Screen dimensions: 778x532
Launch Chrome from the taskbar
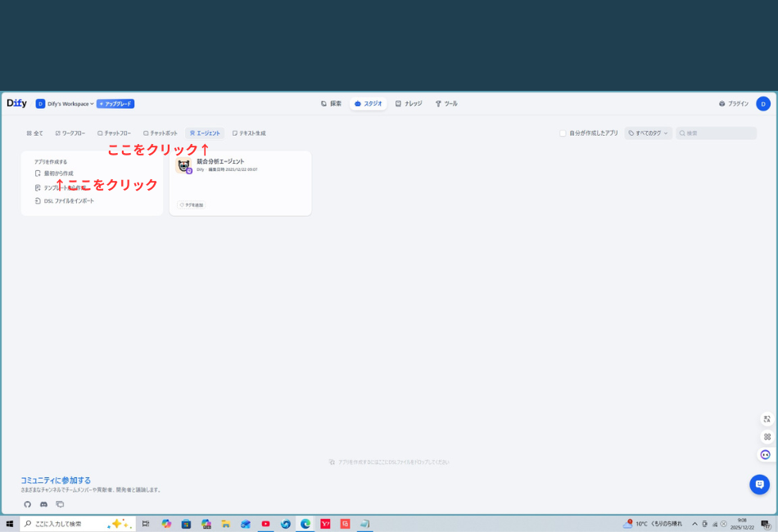click(305, 523)
